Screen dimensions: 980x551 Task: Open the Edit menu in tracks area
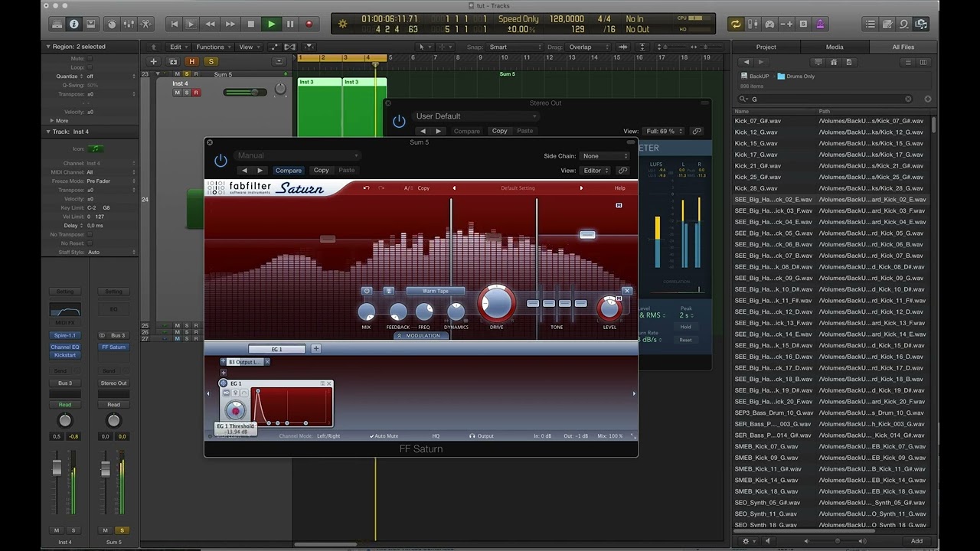(x=178, y=47)
